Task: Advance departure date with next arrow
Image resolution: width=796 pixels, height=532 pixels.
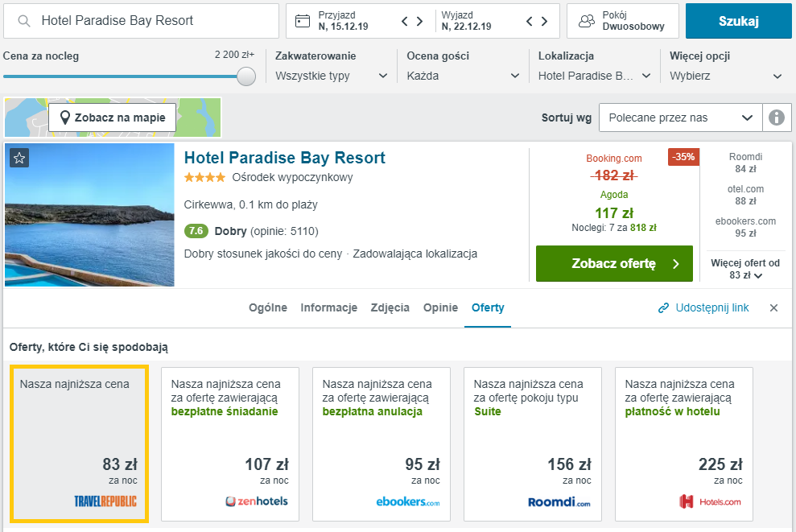Action: (544, 21)
